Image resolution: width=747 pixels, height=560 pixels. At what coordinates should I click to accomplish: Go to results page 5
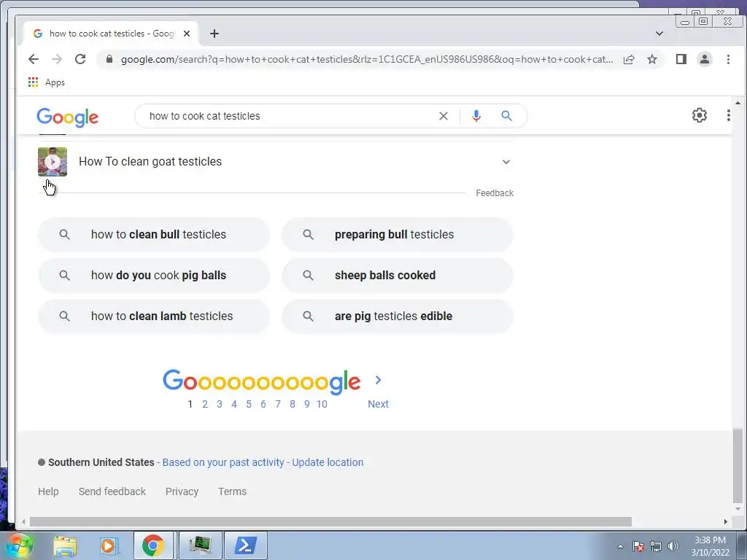[x=249, y=404]
